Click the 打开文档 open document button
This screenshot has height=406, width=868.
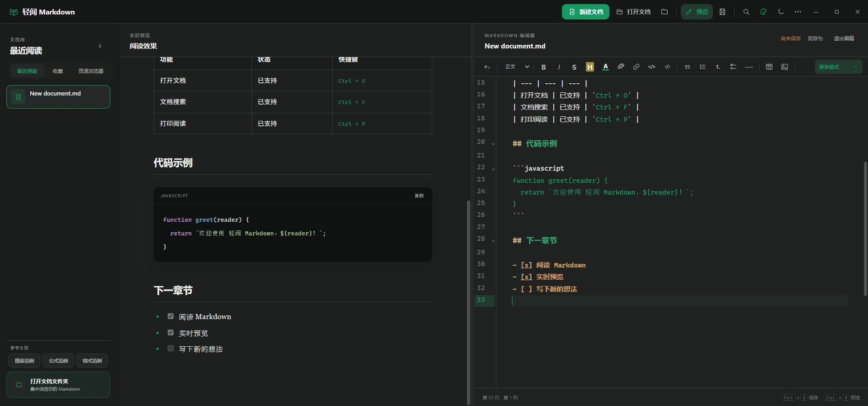633,12
